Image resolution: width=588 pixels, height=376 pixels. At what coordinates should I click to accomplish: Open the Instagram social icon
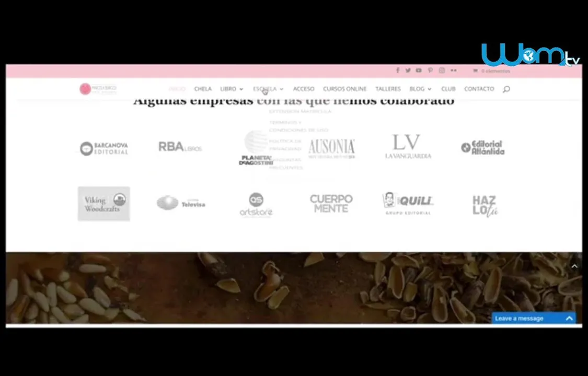(x=442, y=70)
